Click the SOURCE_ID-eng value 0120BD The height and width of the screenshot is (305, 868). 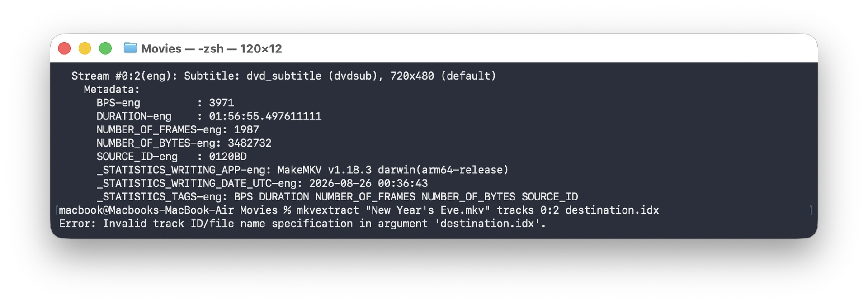click(228, 157)
